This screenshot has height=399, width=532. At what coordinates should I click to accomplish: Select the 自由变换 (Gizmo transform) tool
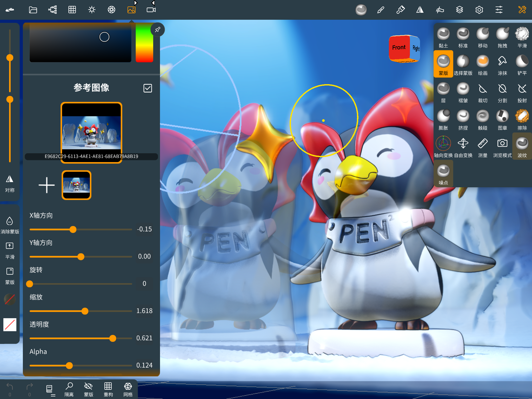[463, 143]
